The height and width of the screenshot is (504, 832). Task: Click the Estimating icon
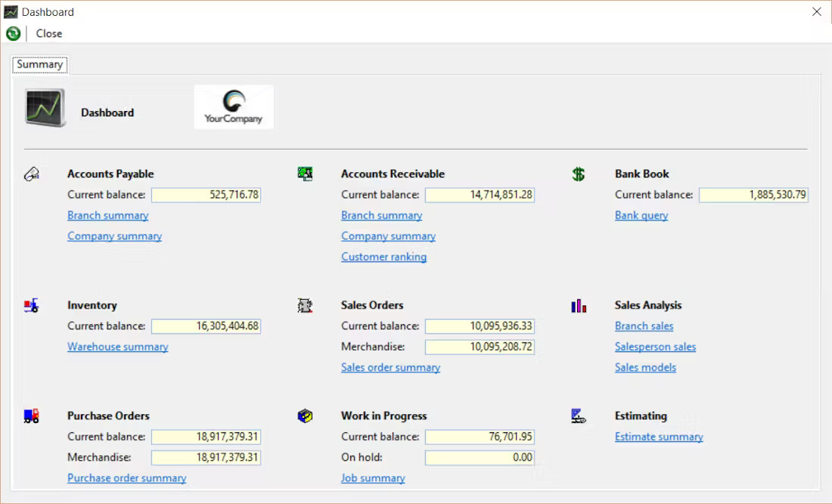(x=578, y=415)
